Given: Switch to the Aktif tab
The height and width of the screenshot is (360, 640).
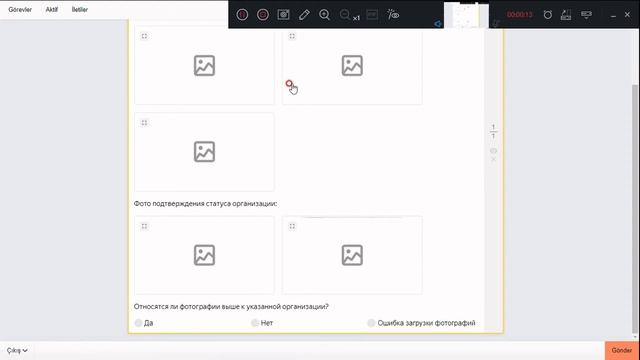Looking at the screenshot, I should pos(51,9).
